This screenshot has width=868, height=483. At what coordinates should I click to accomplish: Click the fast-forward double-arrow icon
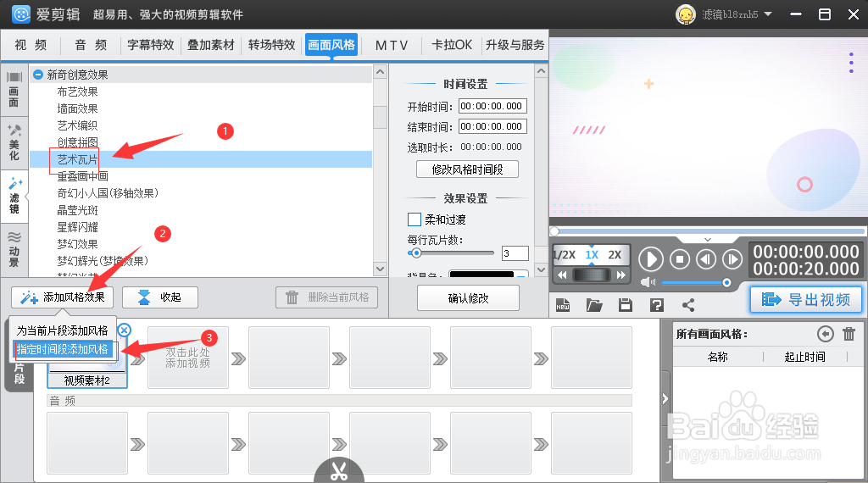click(x=621, y=275)
